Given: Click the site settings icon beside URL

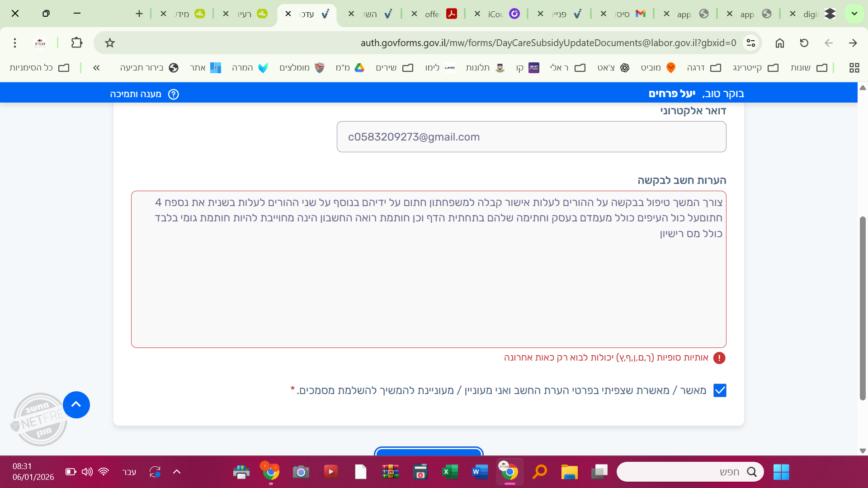Looking at the screenshot, I should click(x=751, y=43).
